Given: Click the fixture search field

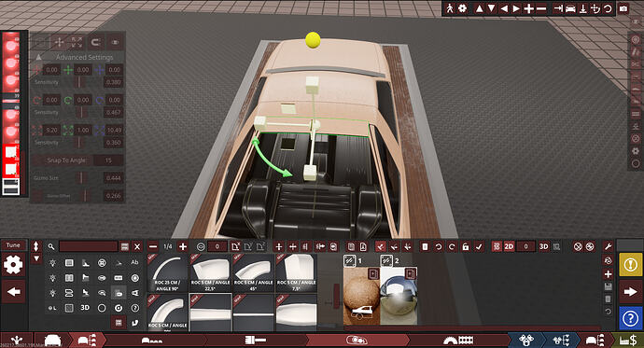Looking at the screenshot, I should pos(89,246).
